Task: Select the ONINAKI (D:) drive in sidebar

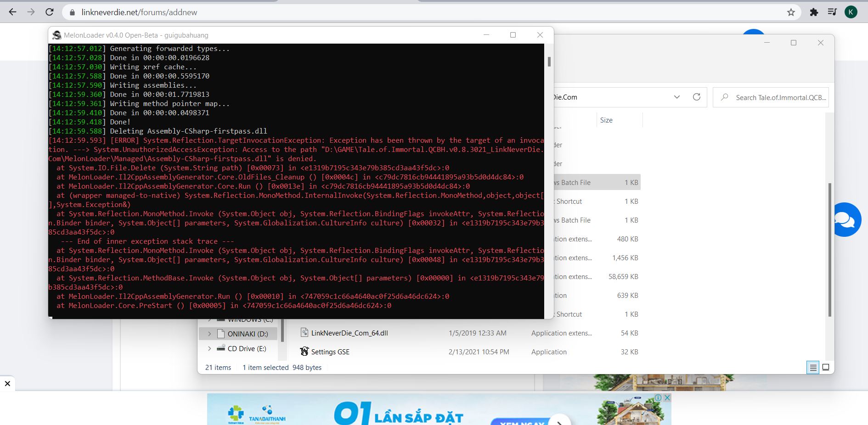Action: [x=248, y=334]
